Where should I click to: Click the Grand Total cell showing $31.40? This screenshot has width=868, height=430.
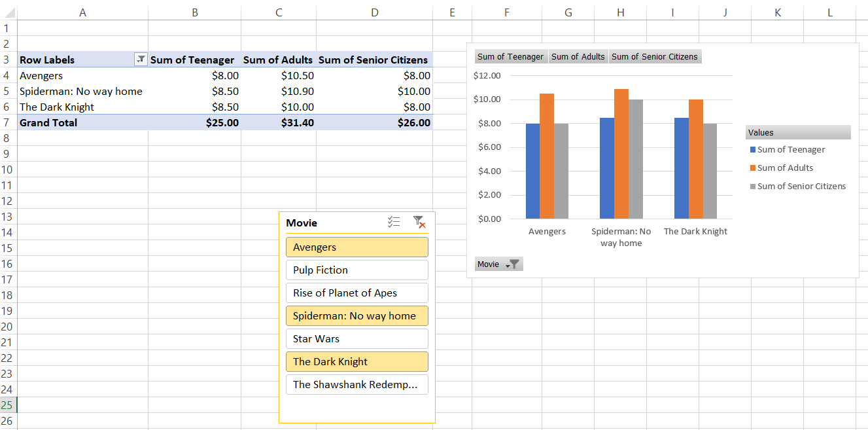tap(279, 122)
